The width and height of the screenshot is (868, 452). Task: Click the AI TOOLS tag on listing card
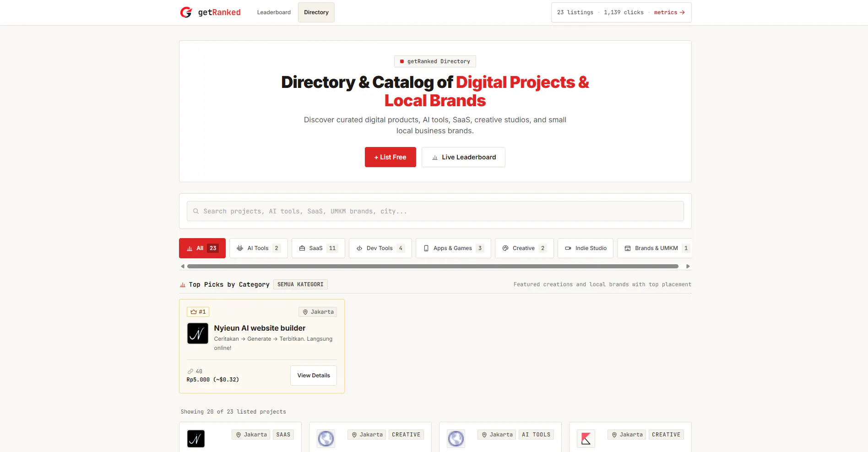click(536, 435)
